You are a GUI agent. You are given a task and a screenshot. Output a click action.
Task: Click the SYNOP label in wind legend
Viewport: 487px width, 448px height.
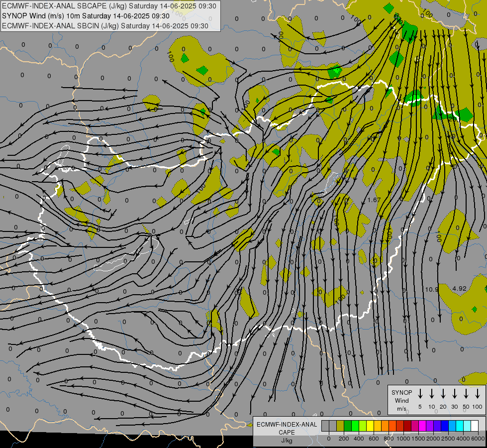tap(401, 393)
